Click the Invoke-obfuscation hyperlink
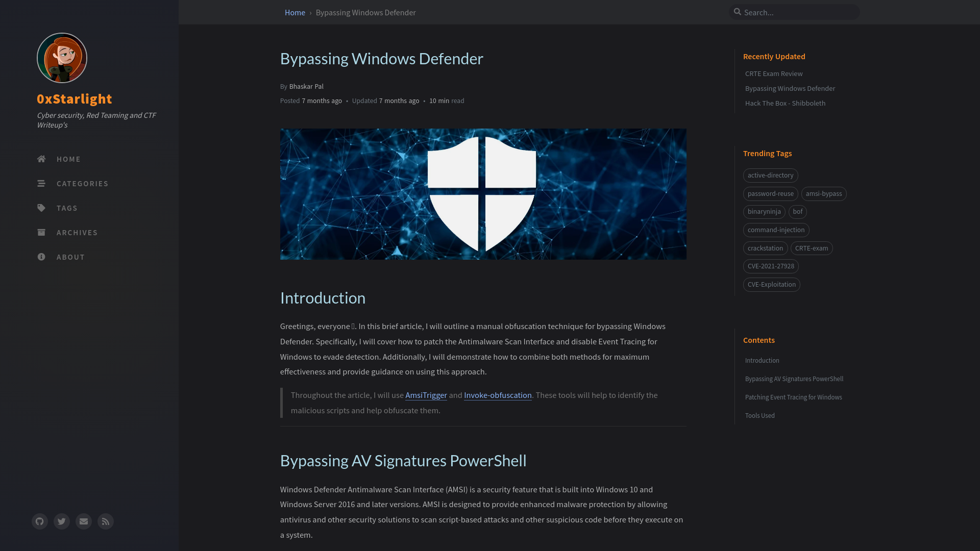 [498, 395]
